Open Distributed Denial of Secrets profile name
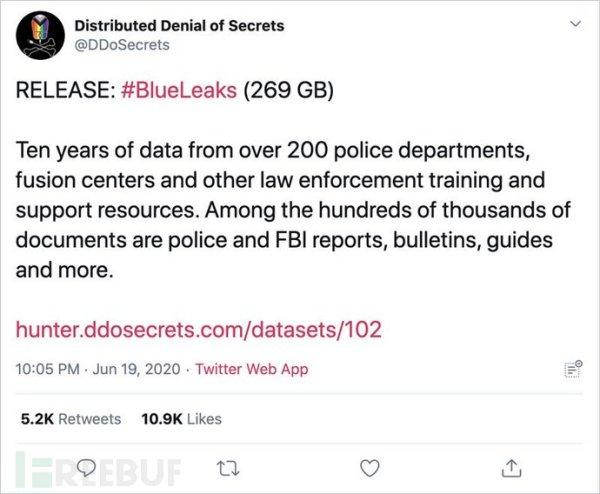 179,26
